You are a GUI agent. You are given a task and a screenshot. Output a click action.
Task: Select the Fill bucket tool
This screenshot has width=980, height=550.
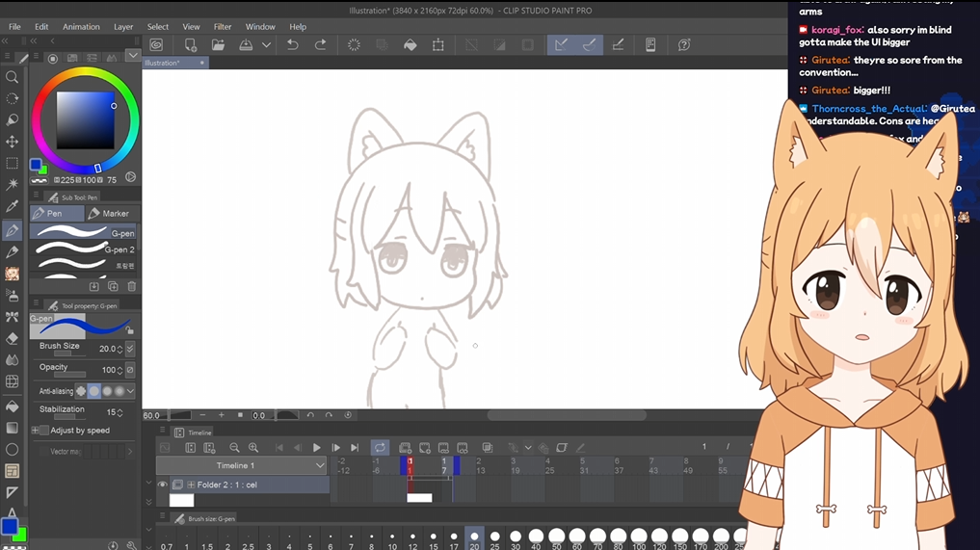coord(12,406)
